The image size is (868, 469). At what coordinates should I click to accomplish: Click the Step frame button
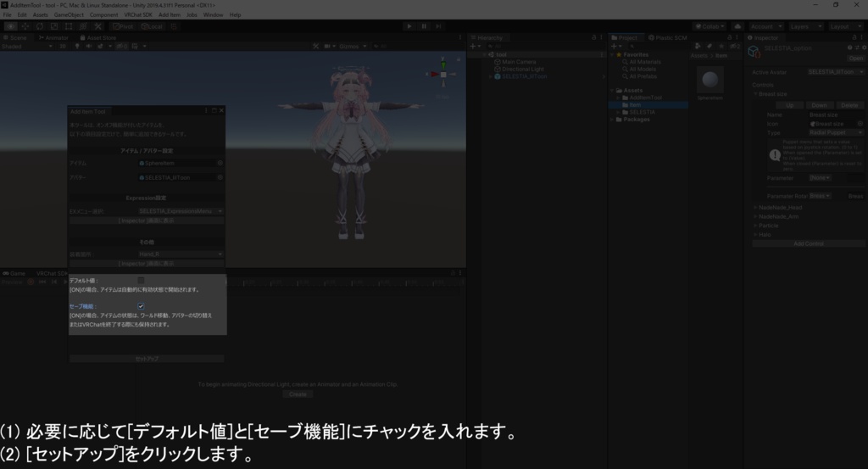pyautogui.click(x=438, y=26)
